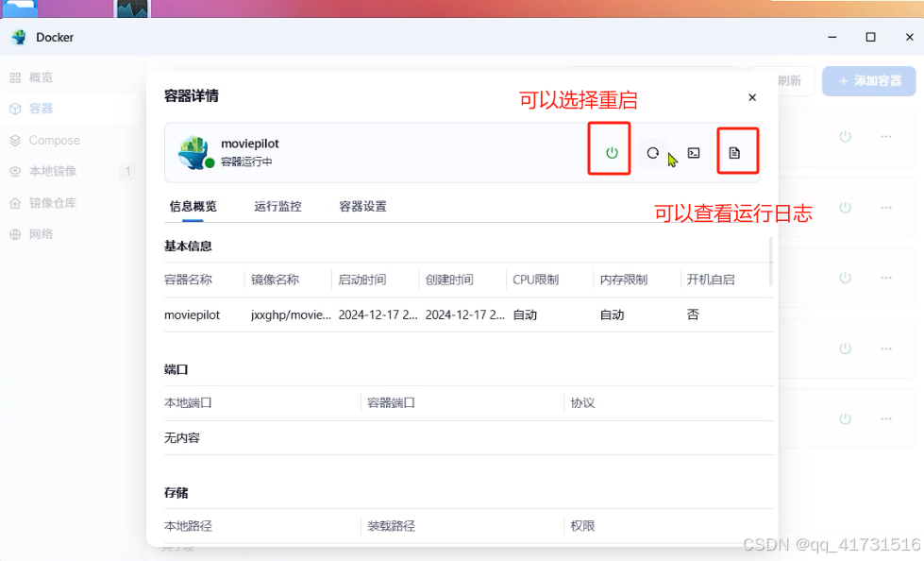Image resolution: width=924 pixels, height=561 pixels.
Task: Click the 启动时间 column header
Action: [362, 280]
